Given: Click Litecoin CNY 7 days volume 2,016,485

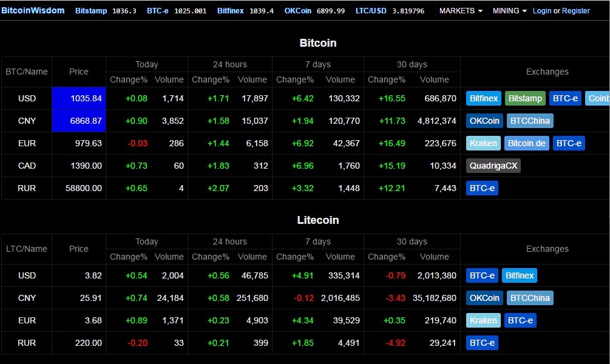Looking at the screenshot, I should (341, 298).
